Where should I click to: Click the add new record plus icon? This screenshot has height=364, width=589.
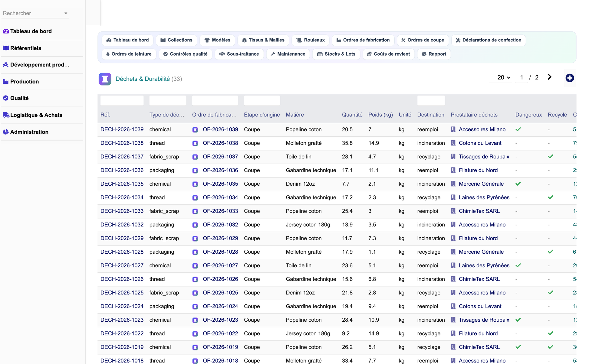(570, 78)
